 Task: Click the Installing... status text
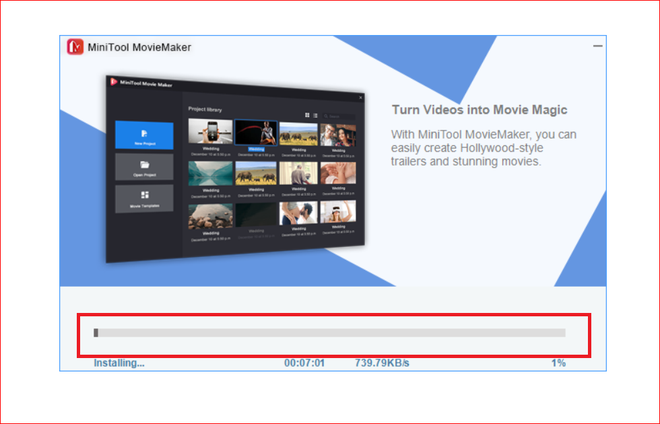tap(119, 363)
